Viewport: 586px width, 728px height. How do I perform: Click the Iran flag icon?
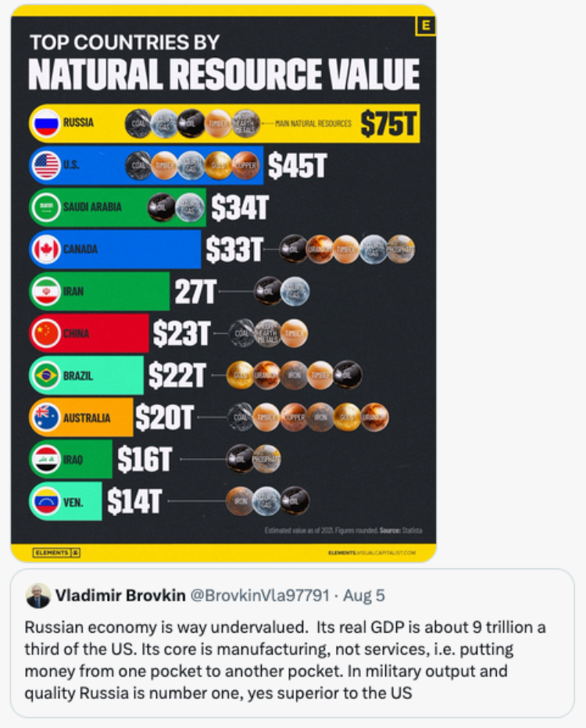46,292
